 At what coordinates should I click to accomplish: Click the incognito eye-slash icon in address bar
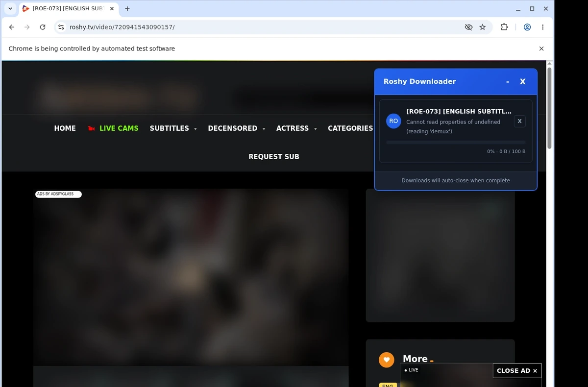pyautogui.click(x=468, y=27)
